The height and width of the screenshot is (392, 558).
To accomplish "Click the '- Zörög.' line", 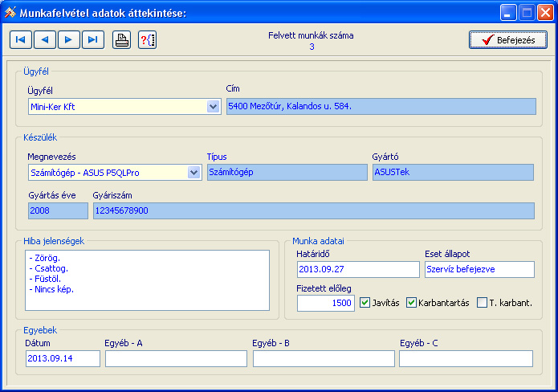I will pos(45,258).
